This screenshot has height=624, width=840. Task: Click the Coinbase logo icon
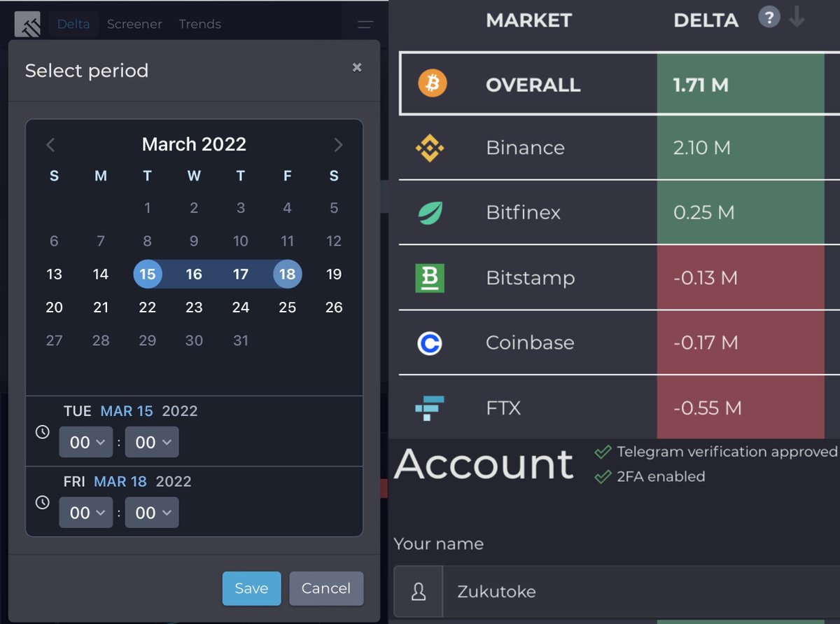coord(430,342)
